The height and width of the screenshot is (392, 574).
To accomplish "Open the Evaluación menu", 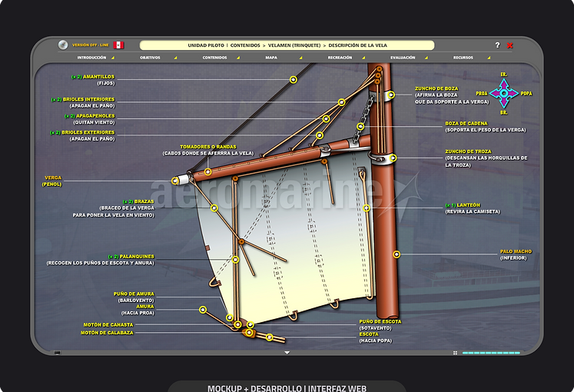I will click(x=403, y=58).
